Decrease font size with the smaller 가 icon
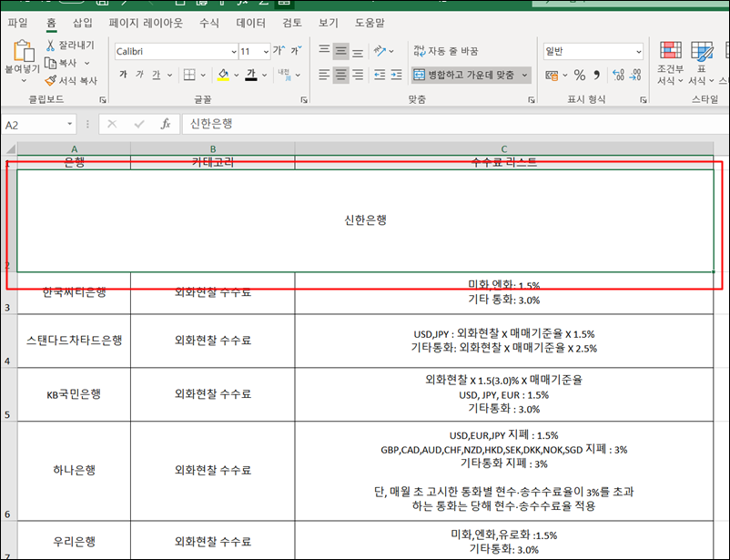This screenshot has height=560, width=730. point(296,50)
